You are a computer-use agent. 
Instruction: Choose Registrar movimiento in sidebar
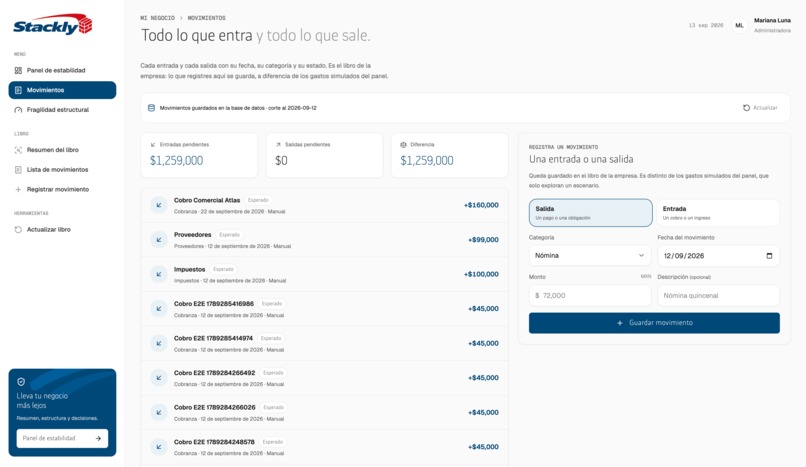(62, 189)
